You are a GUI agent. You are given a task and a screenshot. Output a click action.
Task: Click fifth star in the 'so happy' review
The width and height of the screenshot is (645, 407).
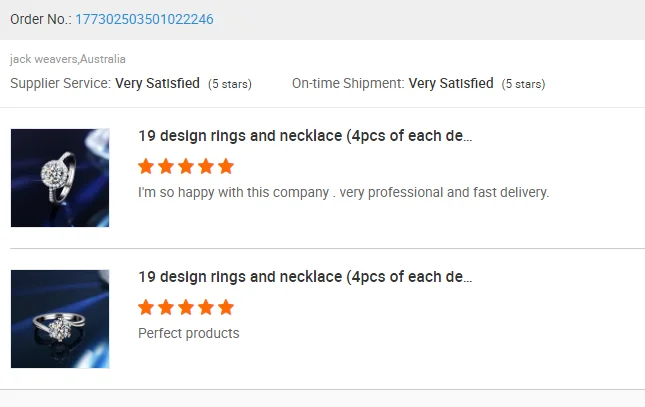(x=226, y=166)
